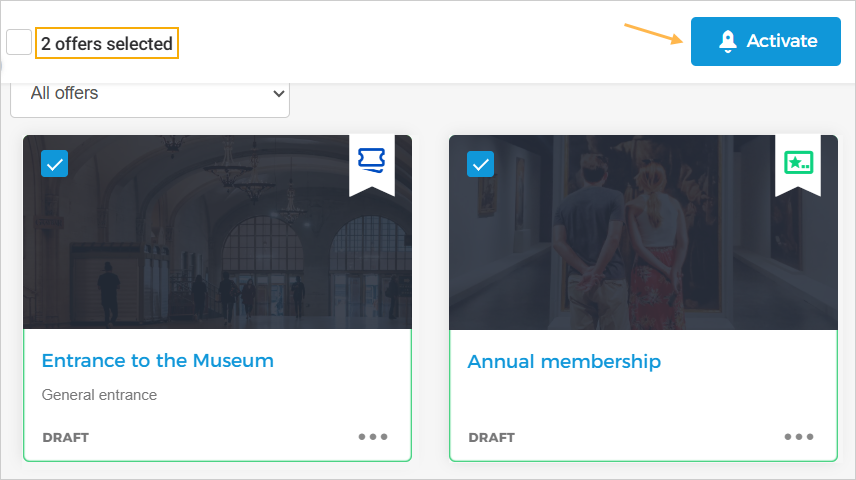Open three-dot menu on Entrance to the Museum
The image size is (856, 480).
coord(373,437)
